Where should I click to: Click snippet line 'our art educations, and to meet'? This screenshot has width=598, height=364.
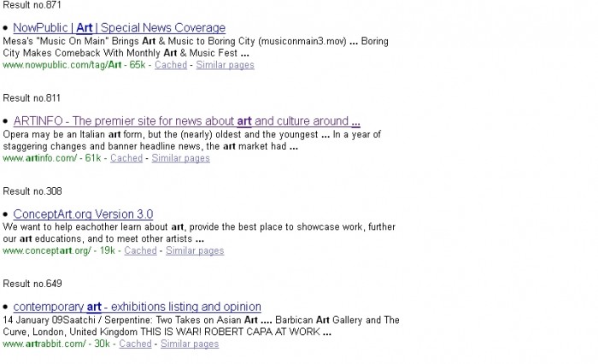click(71, 239)
